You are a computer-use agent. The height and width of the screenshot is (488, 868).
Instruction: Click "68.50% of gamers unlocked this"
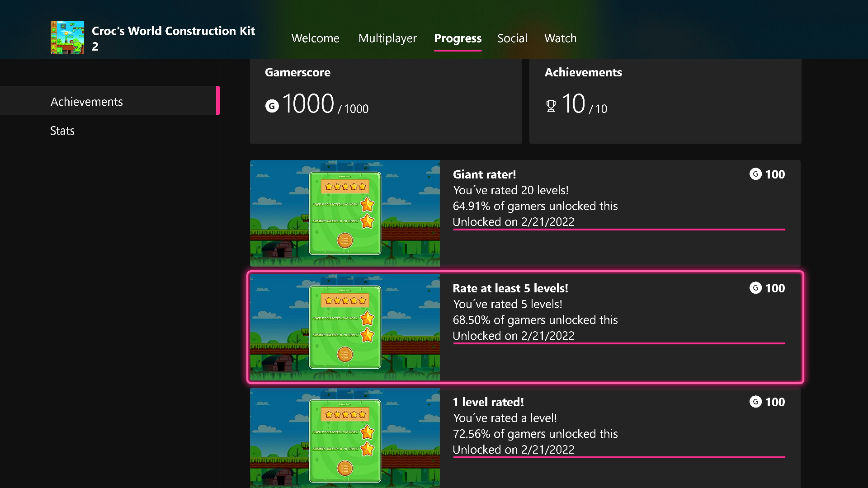pyautogui.click(x=535, y=320)
